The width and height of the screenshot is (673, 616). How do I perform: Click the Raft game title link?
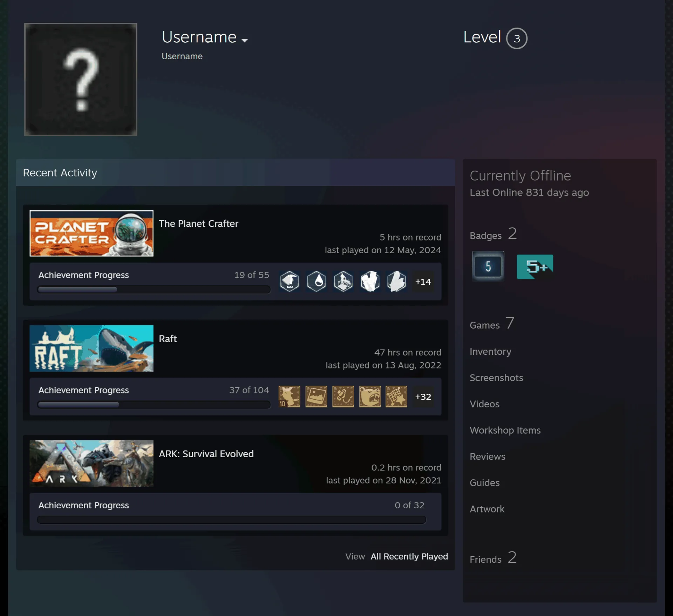(x=168, y=339)
